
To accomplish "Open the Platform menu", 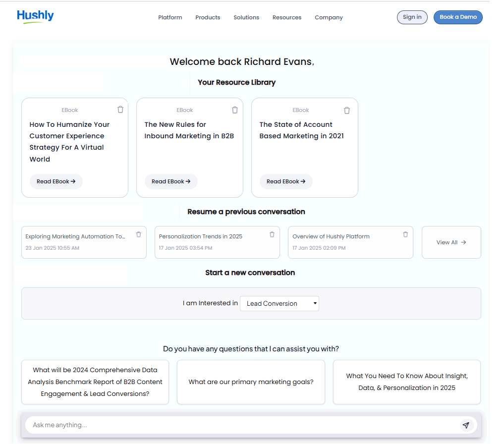I will (170, 17).
